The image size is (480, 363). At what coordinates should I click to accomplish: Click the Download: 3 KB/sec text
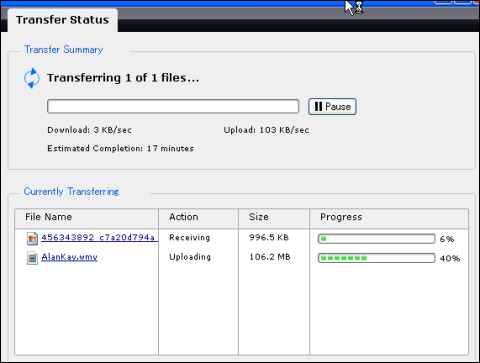point(89,130)
